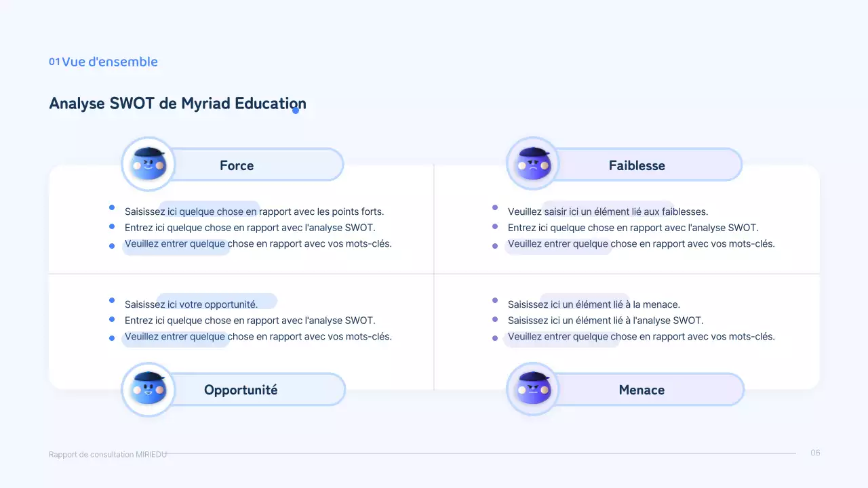Image resolution: width=868 pixels, height=488 pixels.
Task: Click the frowning Faiblesse mascot icon
Action: 533,164
